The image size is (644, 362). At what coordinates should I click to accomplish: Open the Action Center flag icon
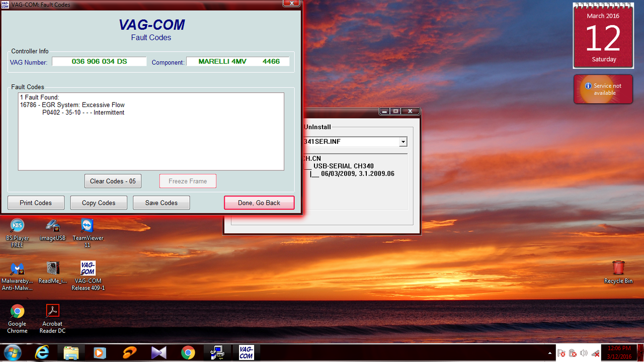(x=561, y=353)
